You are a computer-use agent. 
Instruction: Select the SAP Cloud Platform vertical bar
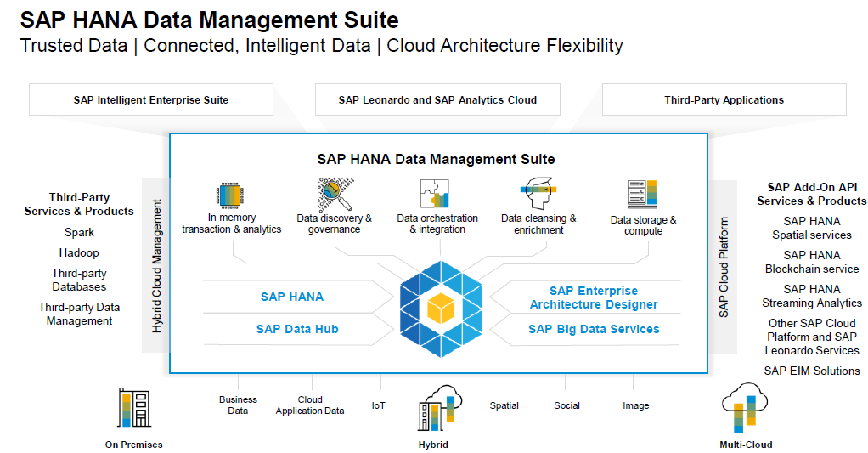724,265
